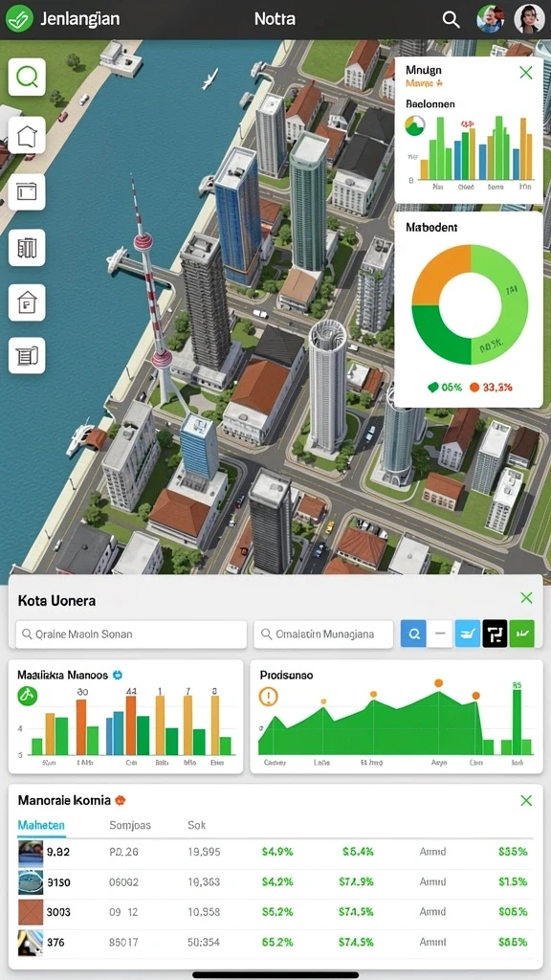Click the orange badge beside Manoraie komia
Screen dimensions: 551x980
[121, 799]
